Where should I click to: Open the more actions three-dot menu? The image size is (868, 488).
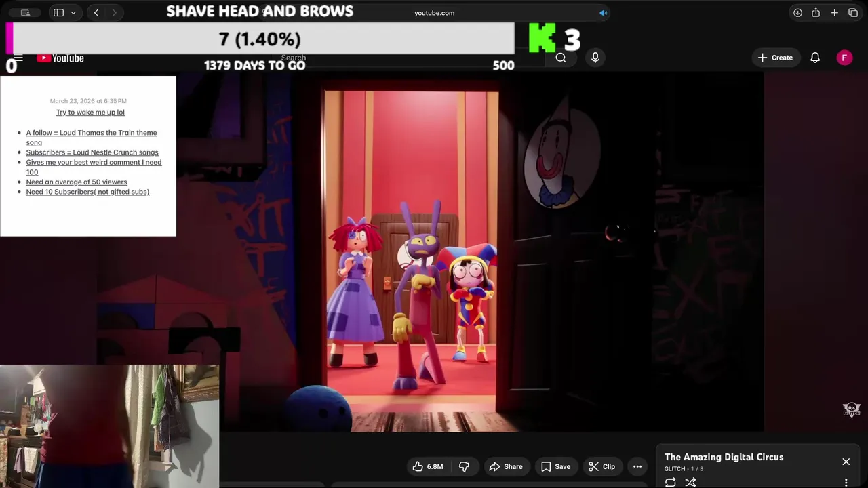637,466
